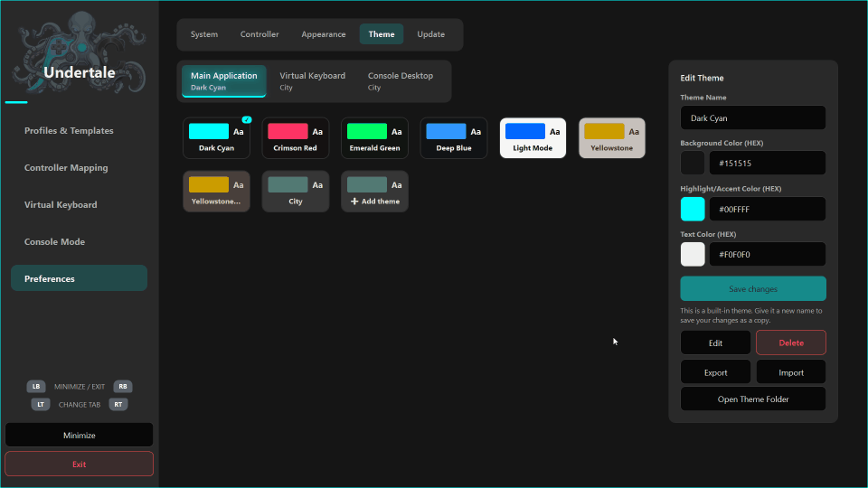
Task: Select Main Application theme target
Action: coord(224,80)
